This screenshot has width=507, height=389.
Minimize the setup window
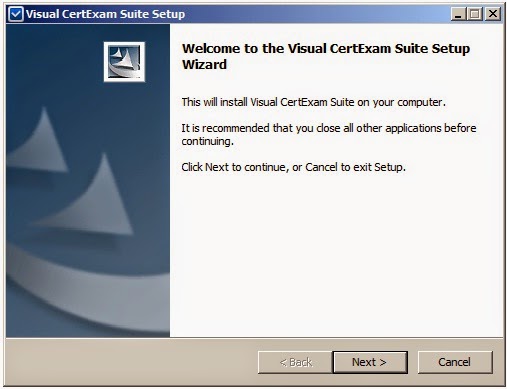(x=459, y=14)
